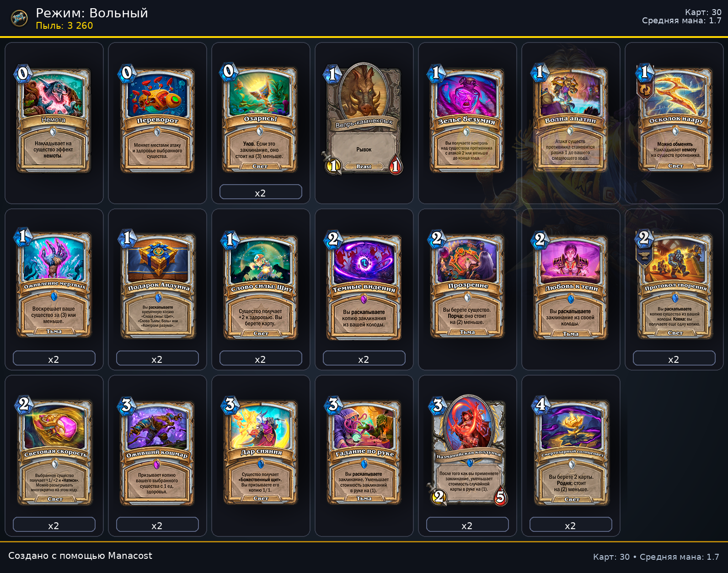Click the Manacost logo icon
Image resolution: width=728 pixels, height=573 pixels.
pos(19,18)
